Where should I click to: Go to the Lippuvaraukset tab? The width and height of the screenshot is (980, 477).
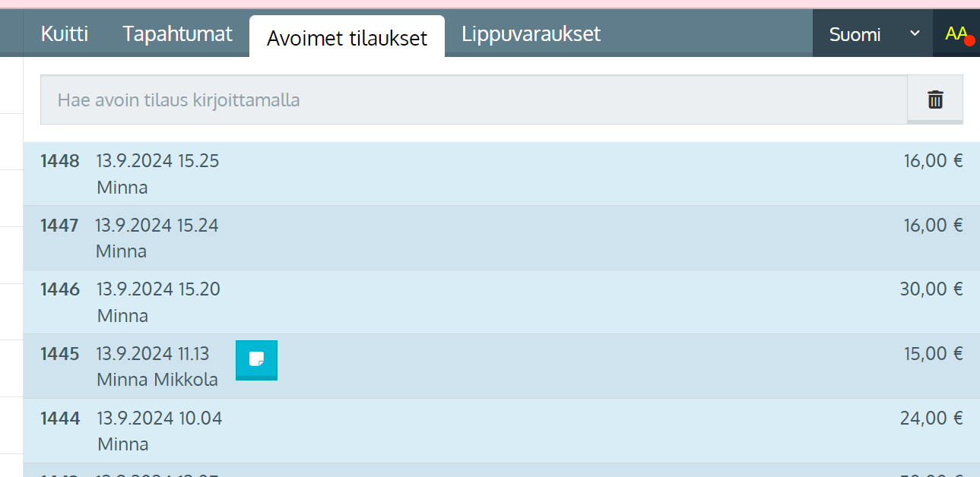coord(531,33)
